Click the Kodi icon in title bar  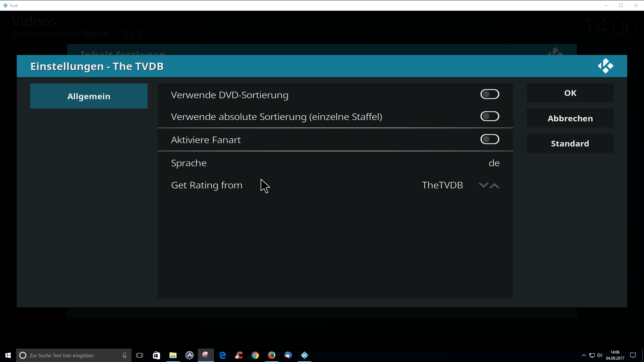click(x=5, y=5)
